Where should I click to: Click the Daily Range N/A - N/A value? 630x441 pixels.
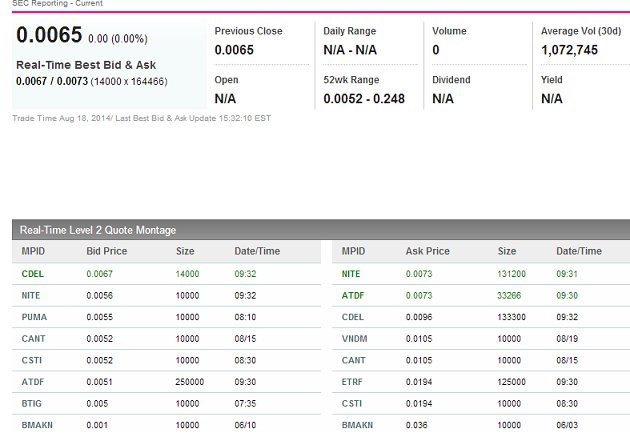pos(350,50)
